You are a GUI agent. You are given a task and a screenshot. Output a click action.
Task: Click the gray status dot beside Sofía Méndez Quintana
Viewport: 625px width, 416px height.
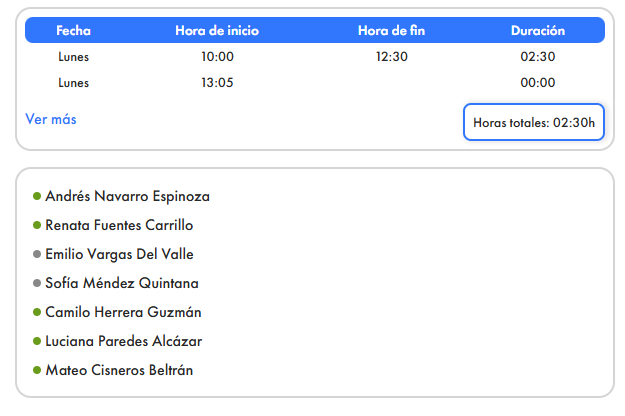pos(37,283)
